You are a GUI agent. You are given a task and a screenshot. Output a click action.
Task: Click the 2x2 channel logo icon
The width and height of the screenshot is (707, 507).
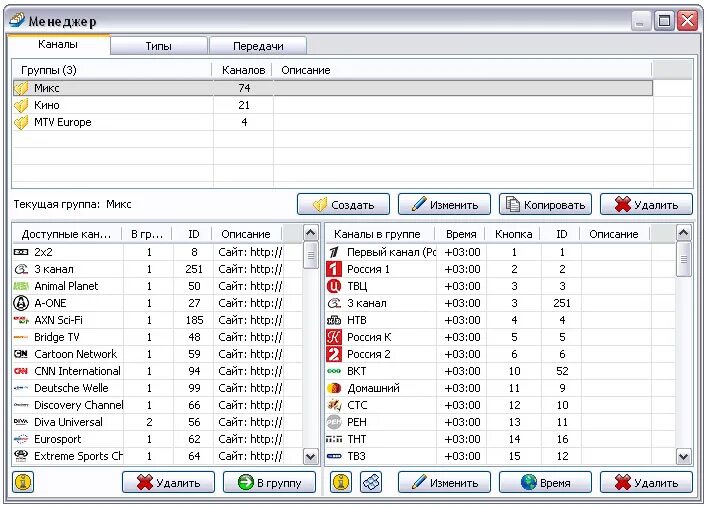[21, 252]
